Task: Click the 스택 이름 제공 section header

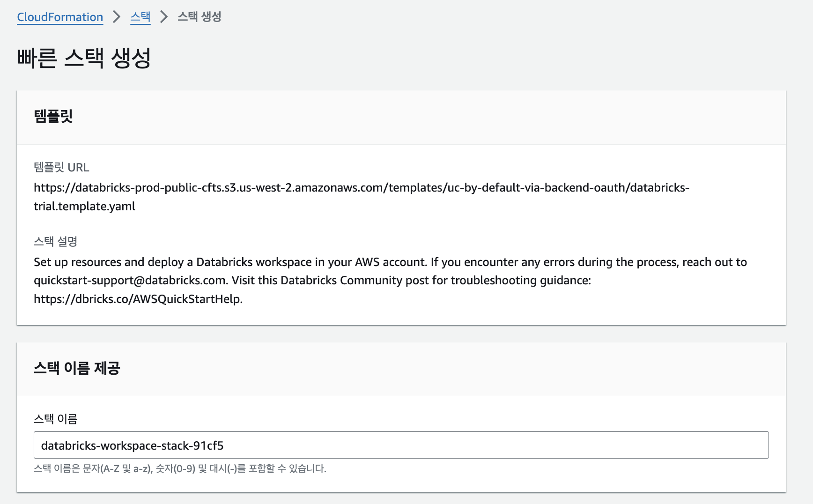Action: [x=77, y=368]
